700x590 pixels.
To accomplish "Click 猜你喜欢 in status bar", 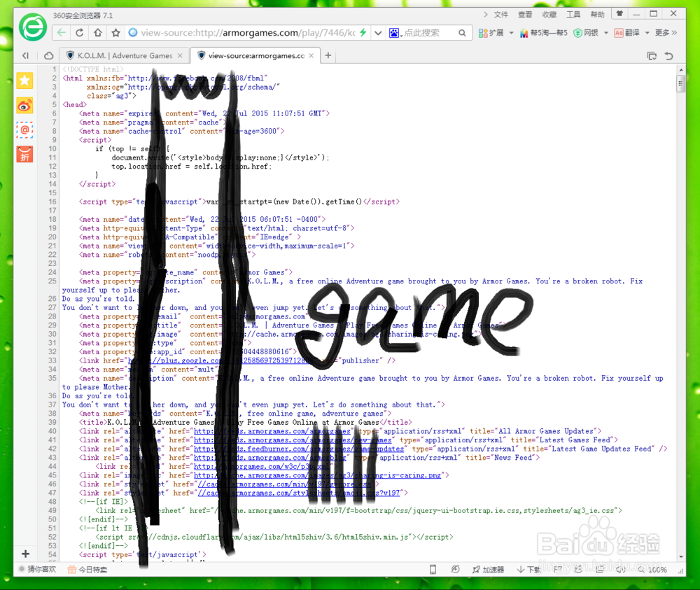I will [x=38, y=570].
